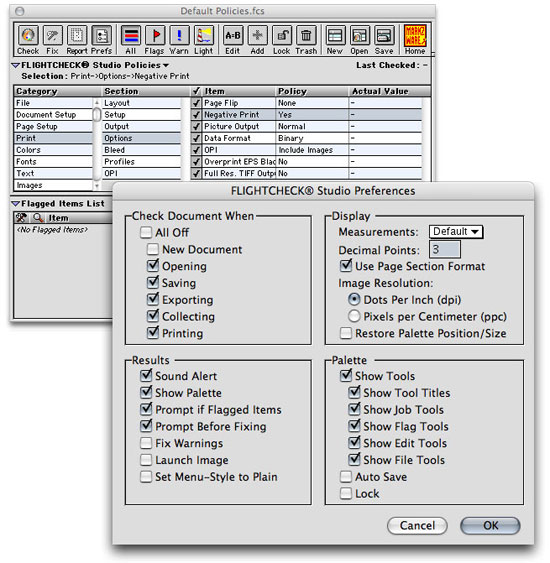Click the Open file icon
The height and width of the screenshot is (563, 550).
[360, 36]
